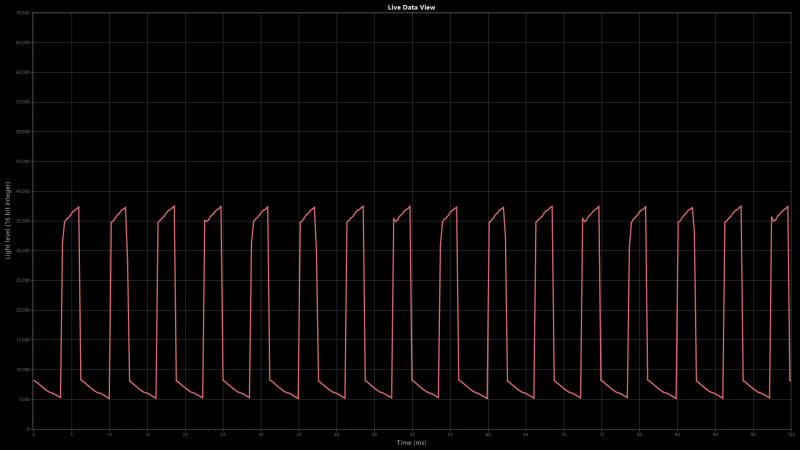
Task: Select the 10,000 y-axis tick label
Action: 24,369
